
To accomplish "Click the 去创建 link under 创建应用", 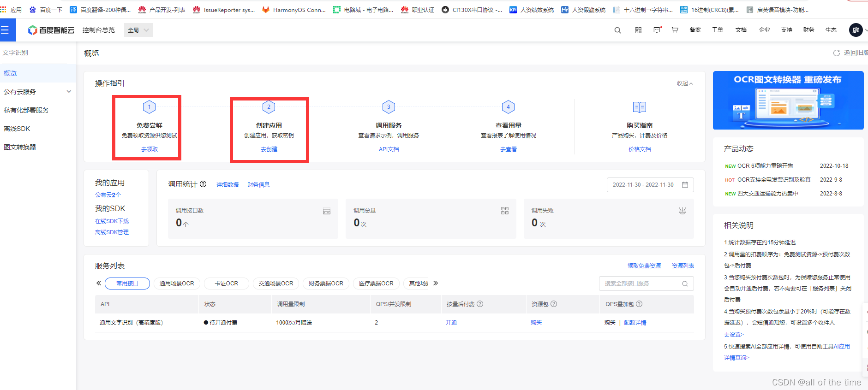I will pyautogui.click(x=269, y=149).
